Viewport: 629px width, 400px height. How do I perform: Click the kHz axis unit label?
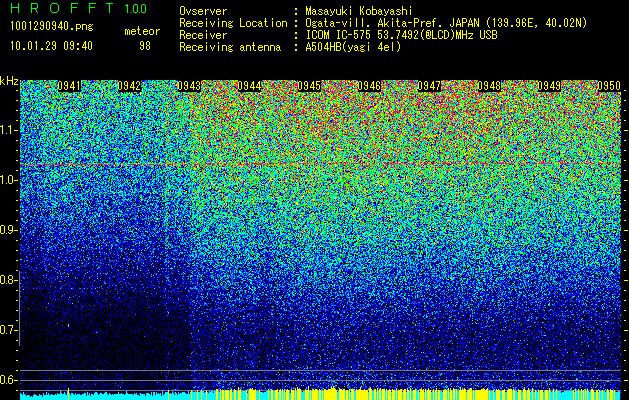[x=9, y=81]
